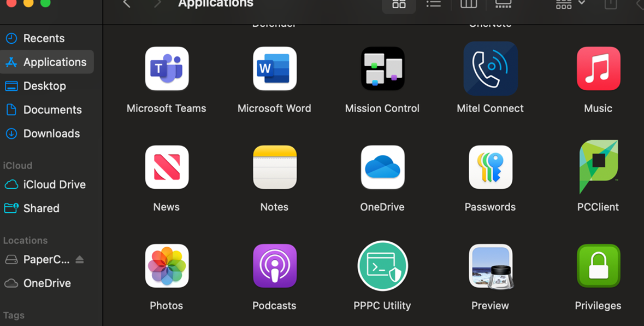Open the Preview app thumbnail
The height and width of the screenshot is (326, 644).
tap(490, 266)
